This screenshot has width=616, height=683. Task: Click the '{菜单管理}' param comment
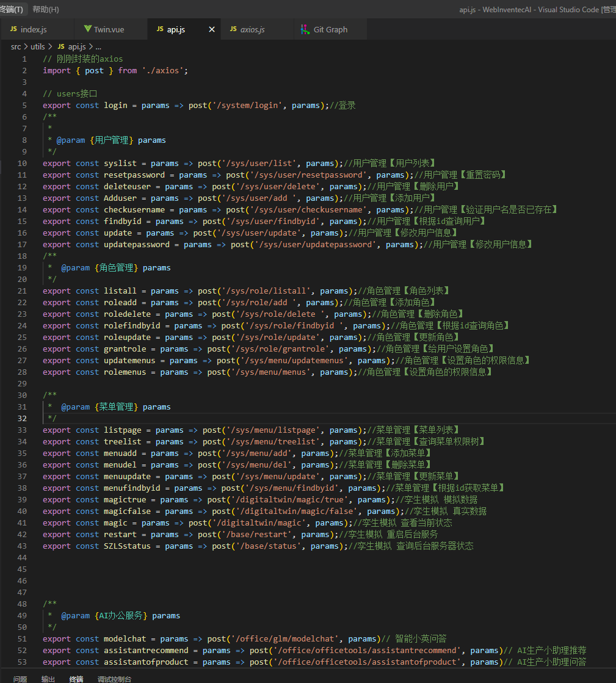coord(117,407)
